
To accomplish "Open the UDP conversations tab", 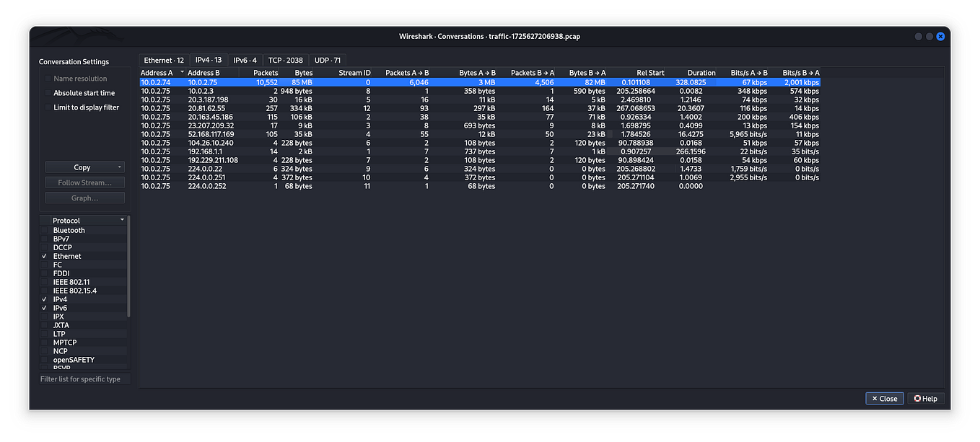I will (328, 60).
